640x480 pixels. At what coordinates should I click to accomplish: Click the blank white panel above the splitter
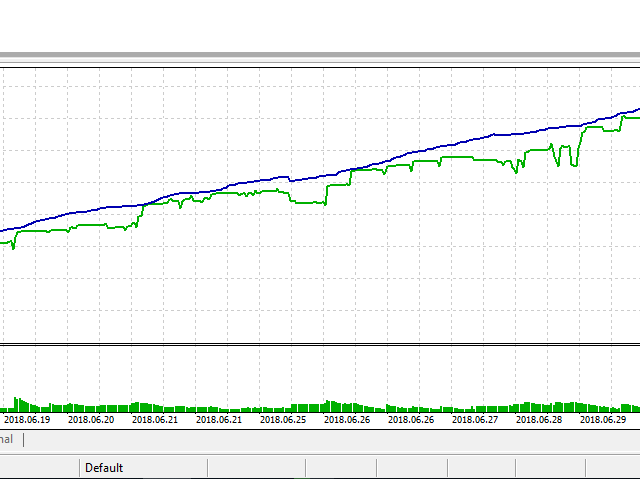tap(320, 25)
